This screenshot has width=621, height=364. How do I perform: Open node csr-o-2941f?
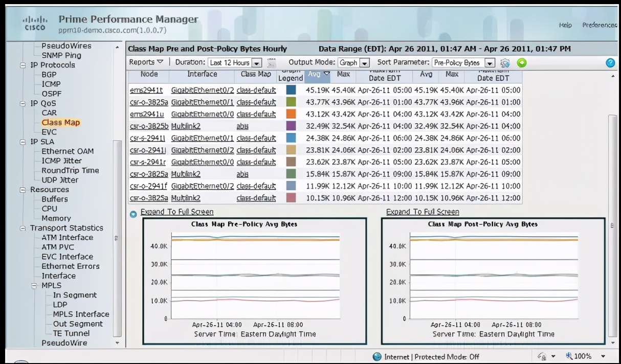[148, 186]
